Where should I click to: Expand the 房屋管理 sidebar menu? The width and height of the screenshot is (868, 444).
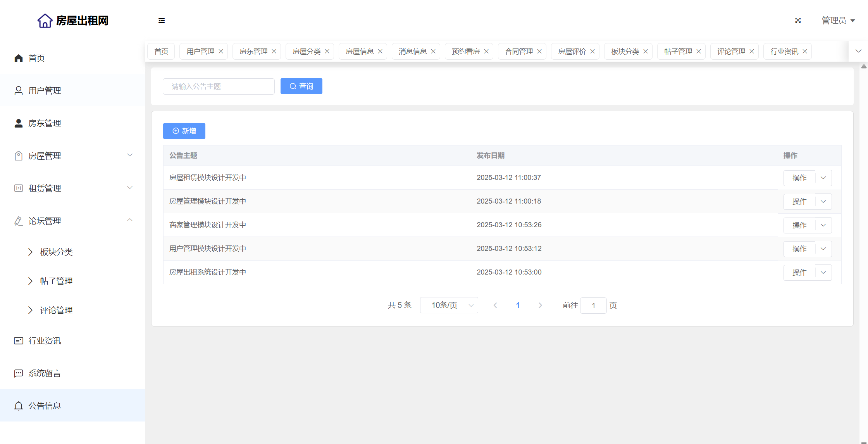click(130, 155)
